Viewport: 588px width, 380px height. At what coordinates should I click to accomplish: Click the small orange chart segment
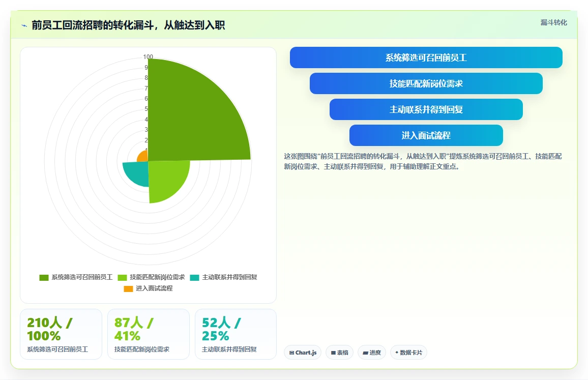[143, 157]
